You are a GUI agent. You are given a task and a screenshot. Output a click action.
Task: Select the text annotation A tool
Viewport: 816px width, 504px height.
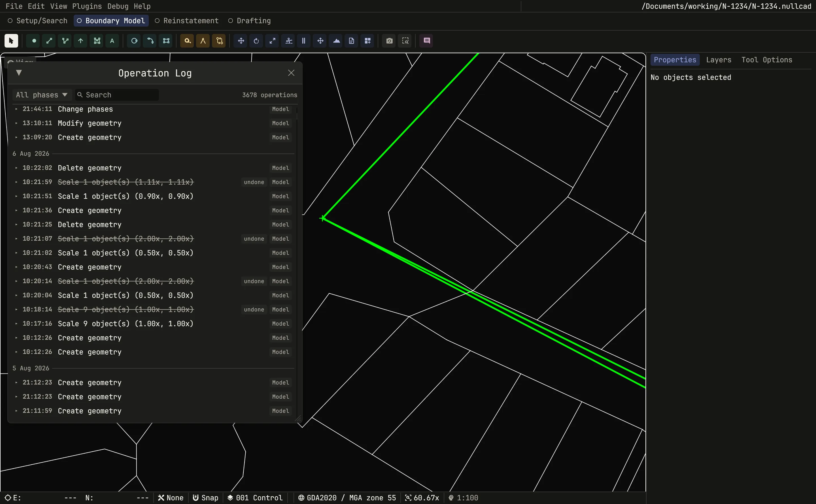112,41
